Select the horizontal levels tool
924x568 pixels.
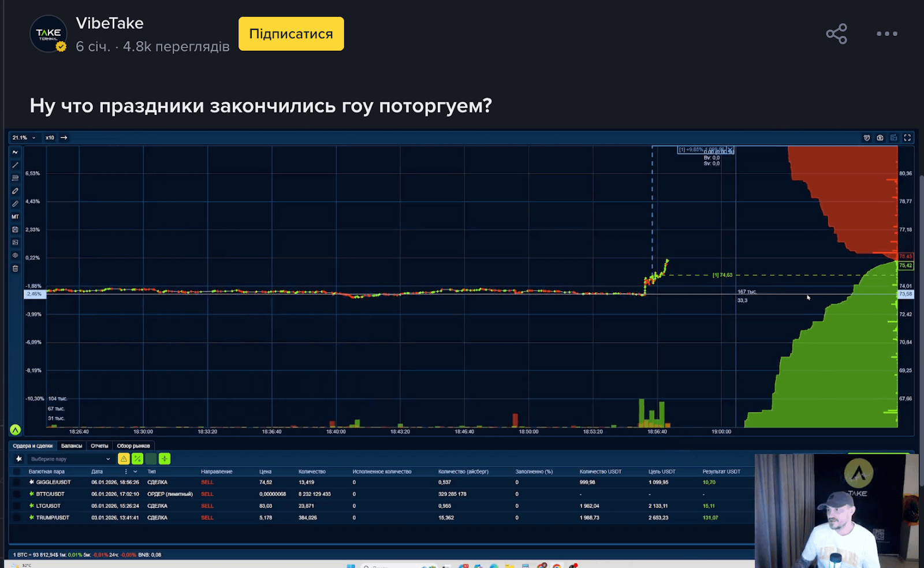pos(16,178)
